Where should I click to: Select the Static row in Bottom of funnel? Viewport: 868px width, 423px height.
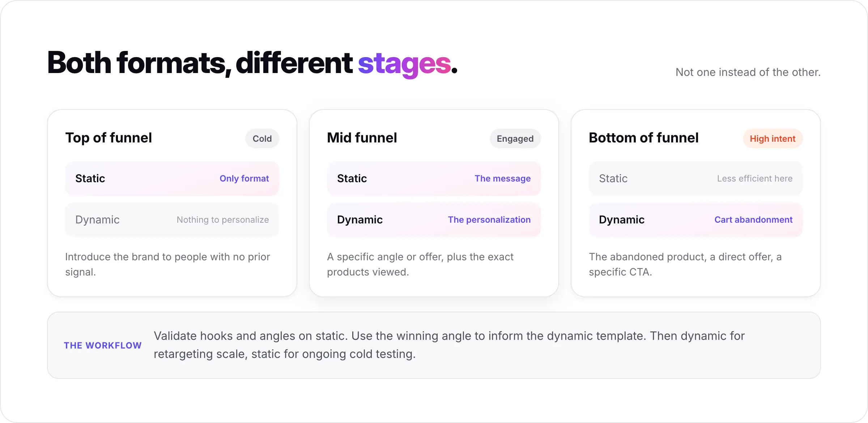696,179
